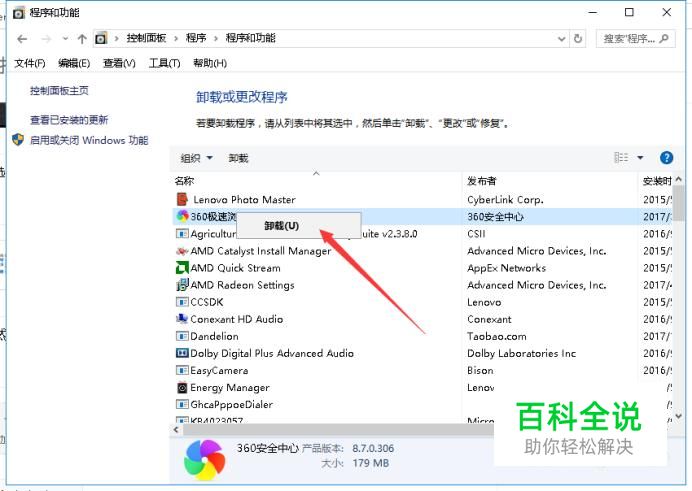Click the AMD Quick Stream icon

[182, 268]
